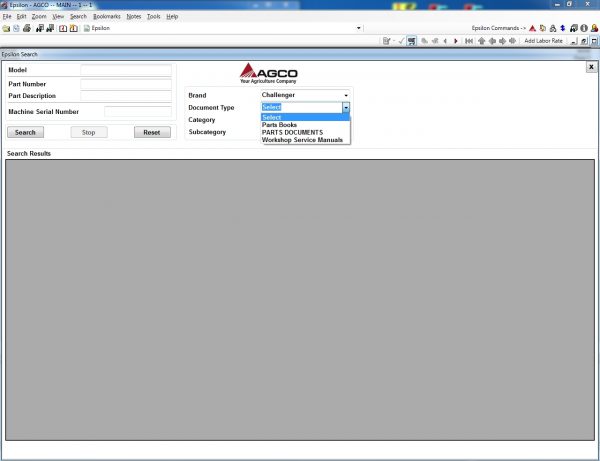This screenshot has width=600, height=461.
Task: Click the gray up arrow navigation icon
Action: pyautogui.click(x=482, y=41)
